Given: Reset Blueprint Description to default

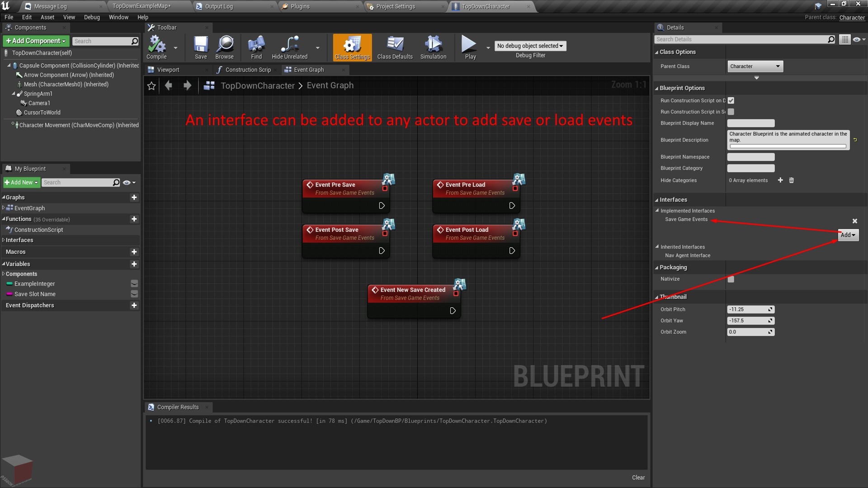Looking at the screenshot, I should point(855,140).
